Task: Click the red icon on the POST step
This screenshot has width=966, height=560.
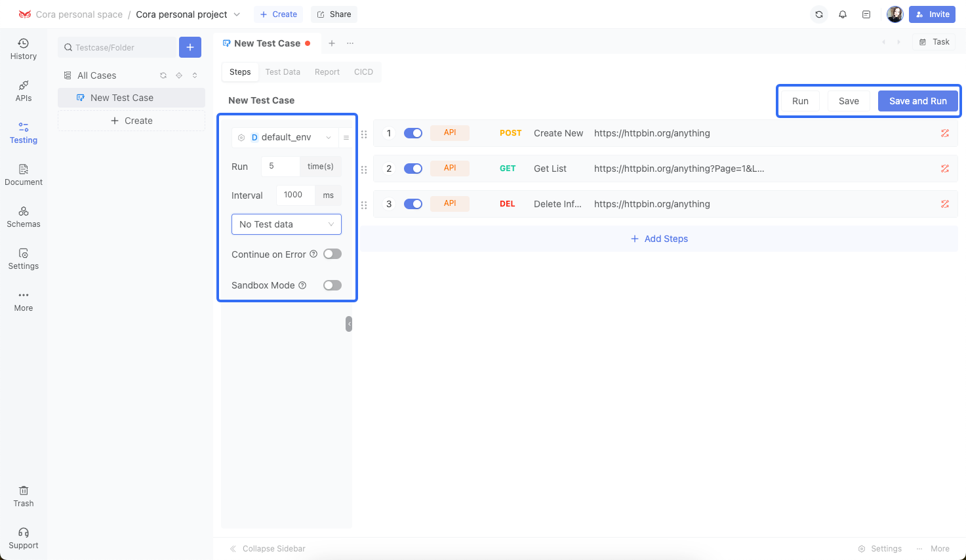Action: click(945, 133)
